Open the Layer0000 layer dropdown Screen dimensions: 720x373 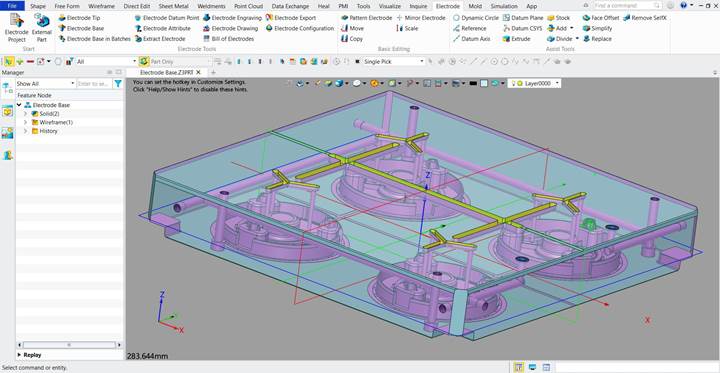[534, 83]
